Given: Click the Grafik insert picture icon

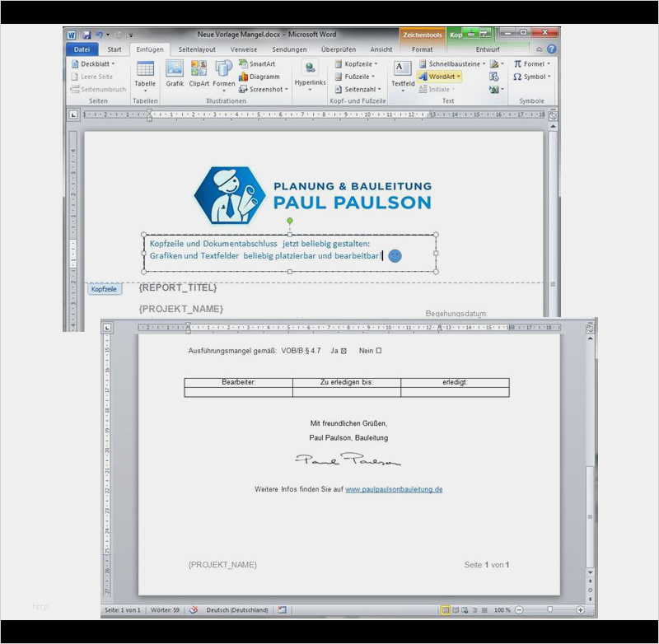Looking at the screenshot, I should (175, 73).
